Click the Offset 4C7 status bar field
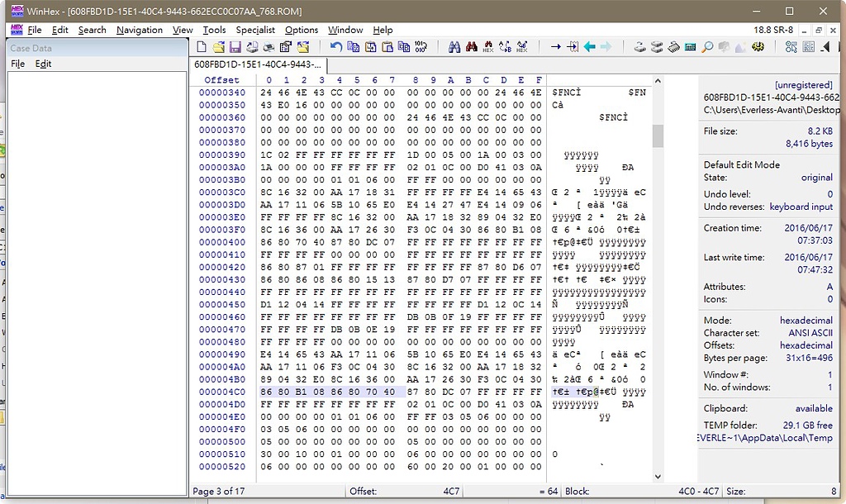 [405, 491]
